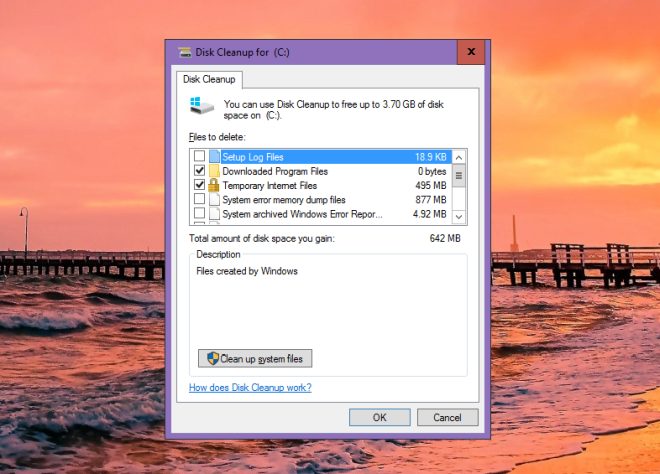The width and height of the screenshot is (660, 474).
Task: Close the Disk Cleanup window
Action: (471, 52)
